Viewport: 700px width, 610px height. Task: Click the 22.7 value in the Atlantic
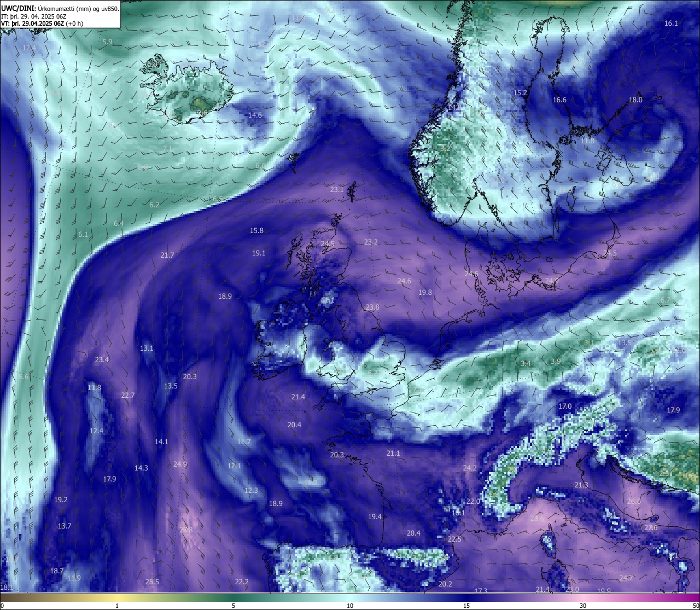[128, 396]
